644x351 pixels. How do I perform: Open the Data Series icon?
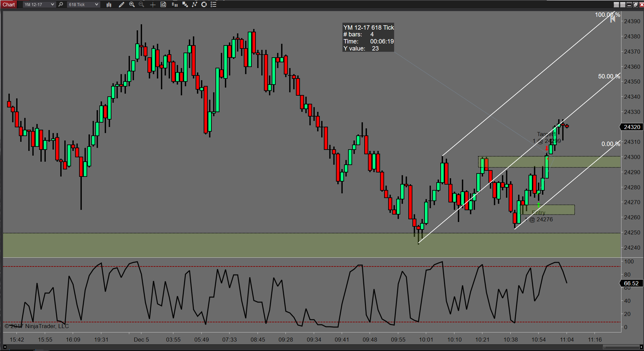click(x=185, y=4)
